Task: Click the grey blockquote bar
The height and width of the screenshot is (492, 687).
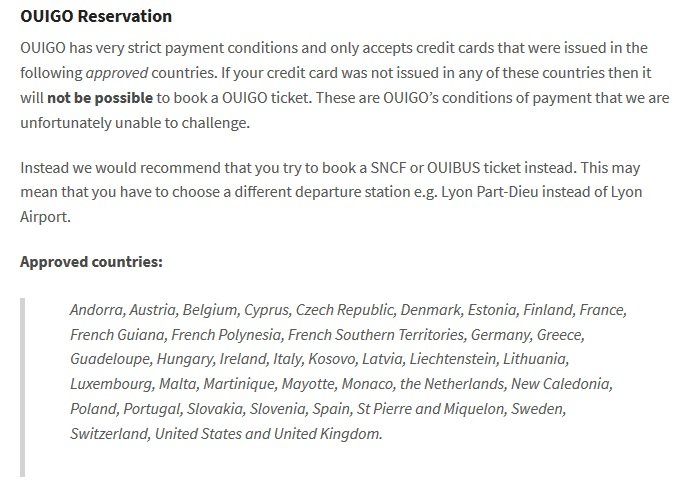Action: pos(22,387)
